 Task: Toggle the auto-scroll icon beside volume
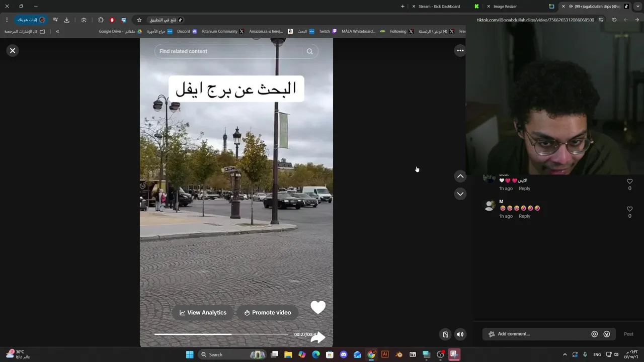pos(445,334)
